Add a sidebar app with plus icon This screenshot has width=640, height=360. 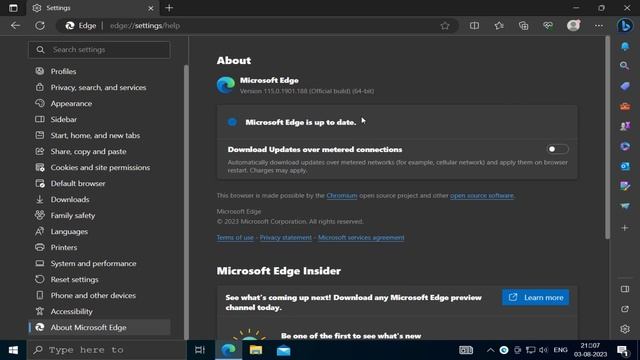(624, 228)
